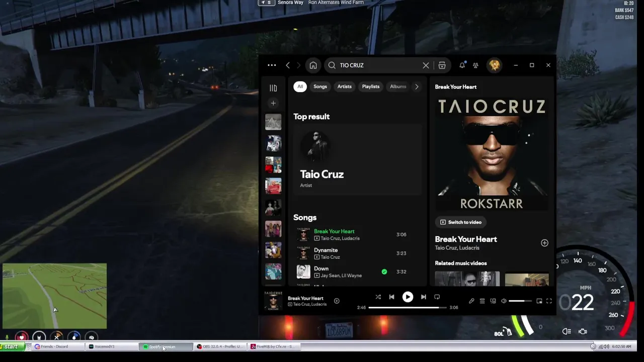This screenshot has width=644, height=362.
Task: Collapse Your Library sidebar icon
Action: coord(273,88)
